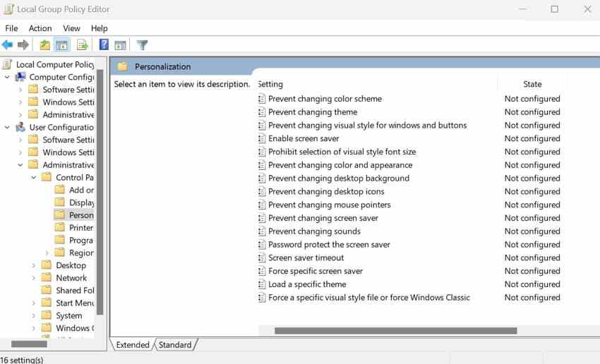Select Force a specific visual style file policy
The width and height of the screenshot is (600, 364).
(x=369, y=298)
